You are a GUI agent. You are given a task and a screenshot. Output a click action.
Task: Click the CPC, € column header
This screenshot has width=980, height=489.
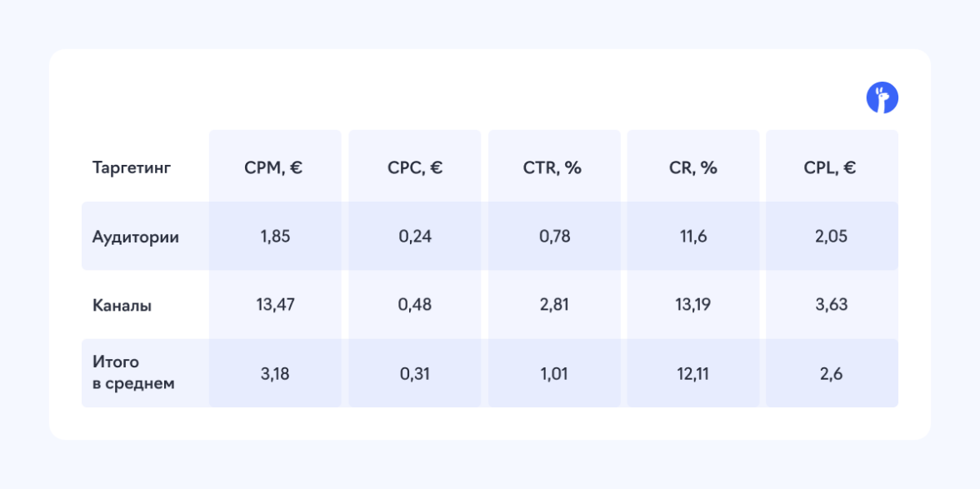[415, 167]
